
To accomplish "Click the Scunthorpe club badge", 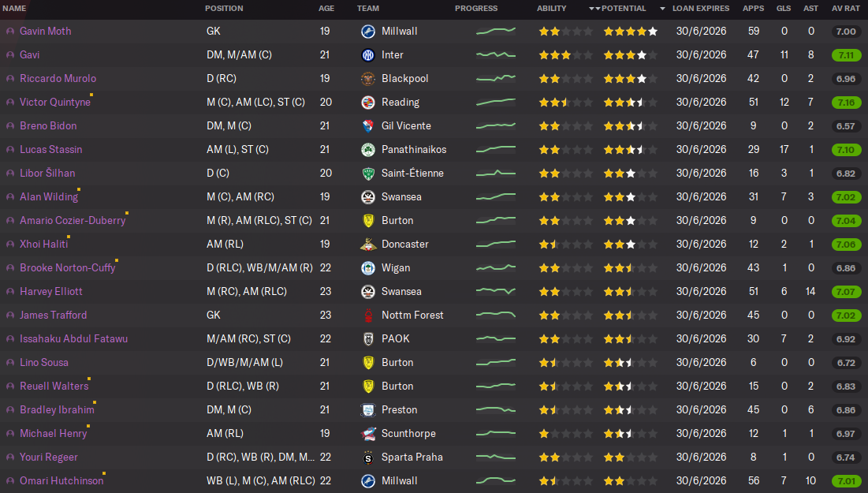I will click(367, 434).
